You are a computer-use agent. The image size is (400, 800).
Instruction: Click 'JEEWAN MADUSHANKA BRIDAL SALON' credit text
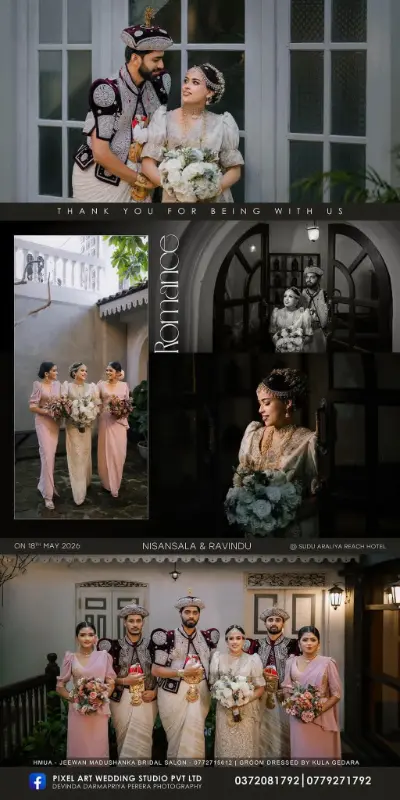coord(125,762)
